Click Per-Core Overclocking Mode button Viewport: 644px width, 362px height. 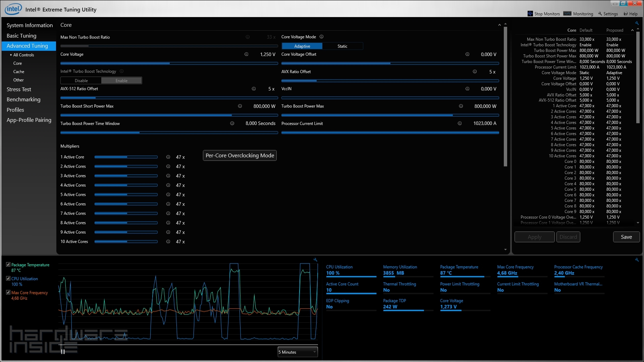(240, 156)
